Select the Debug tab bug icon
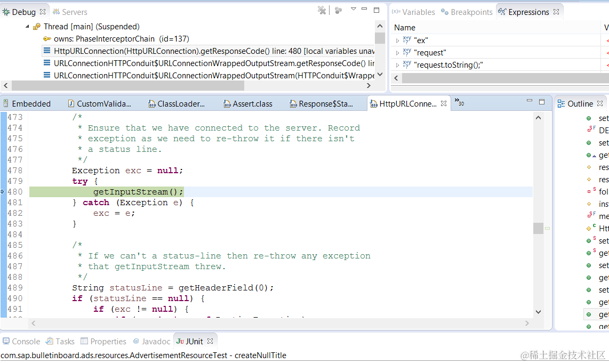 click(x=6, y=12)
